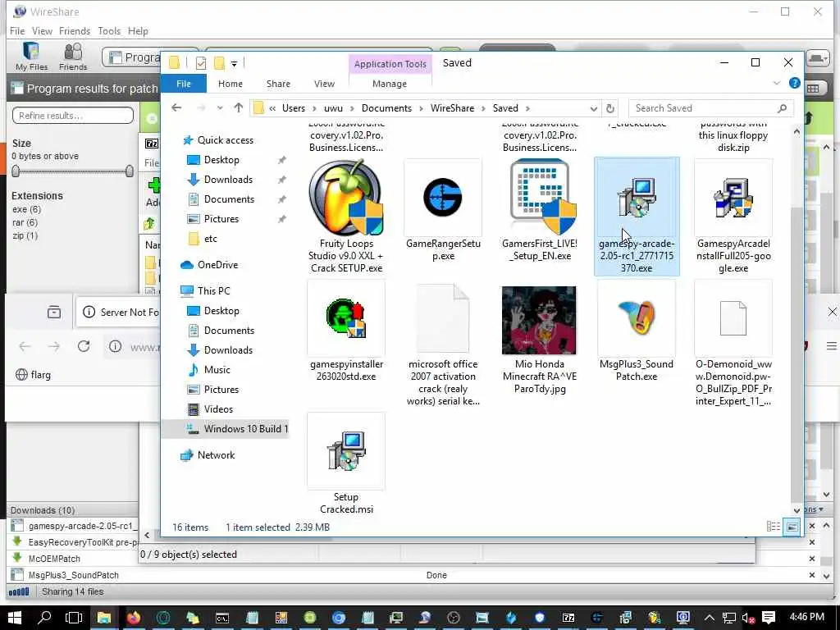Open Task View on taskbar

coord(73,618)
